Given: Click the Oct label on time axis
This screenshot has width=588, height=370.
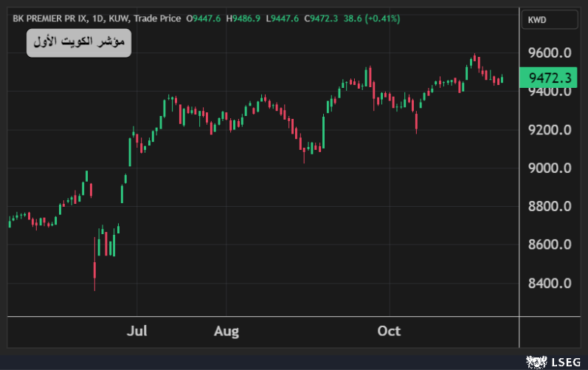Looking at the screenshot, I should point(389,331).
